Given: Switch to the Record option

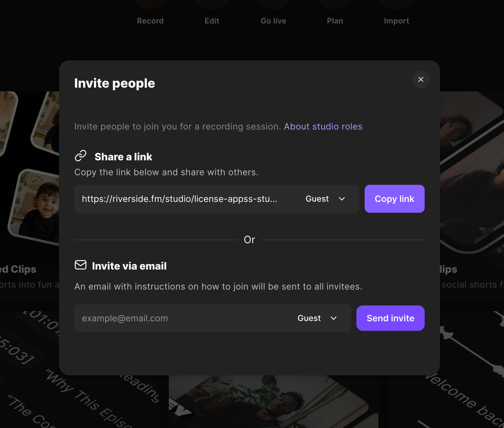Looking at the screenshot, I should 150,21.
